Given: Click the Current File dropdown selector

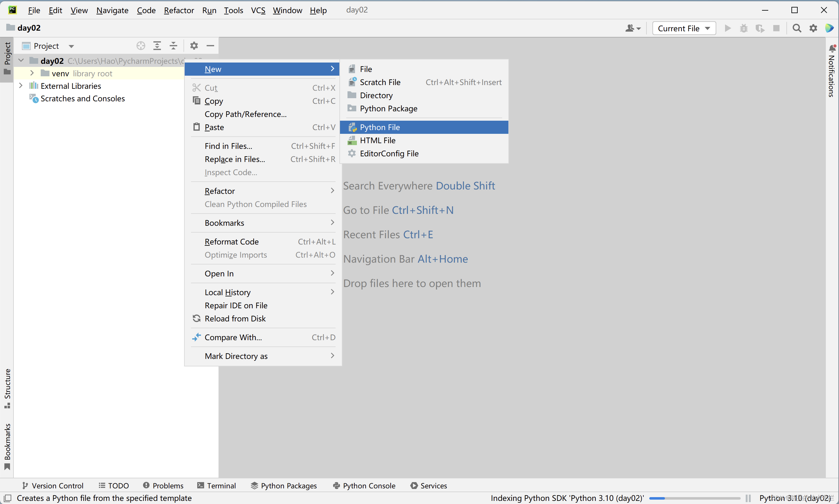Looking at the screenshot, I should click(683, 28).
